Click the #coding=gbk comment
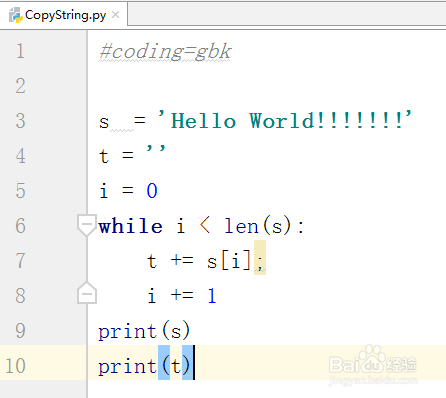The width and height of the screenshot is (446, 398). pos(165,52)
